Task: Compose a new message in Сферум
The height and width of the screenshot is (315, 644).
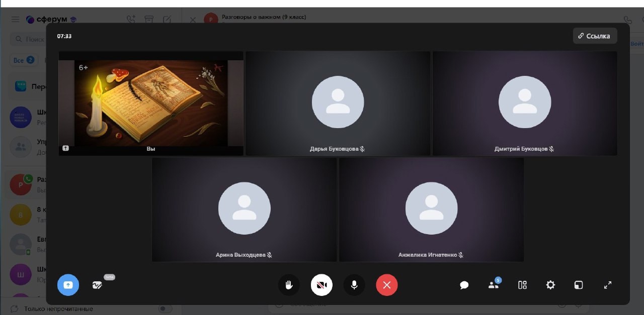Action: [x=167, y=19]
